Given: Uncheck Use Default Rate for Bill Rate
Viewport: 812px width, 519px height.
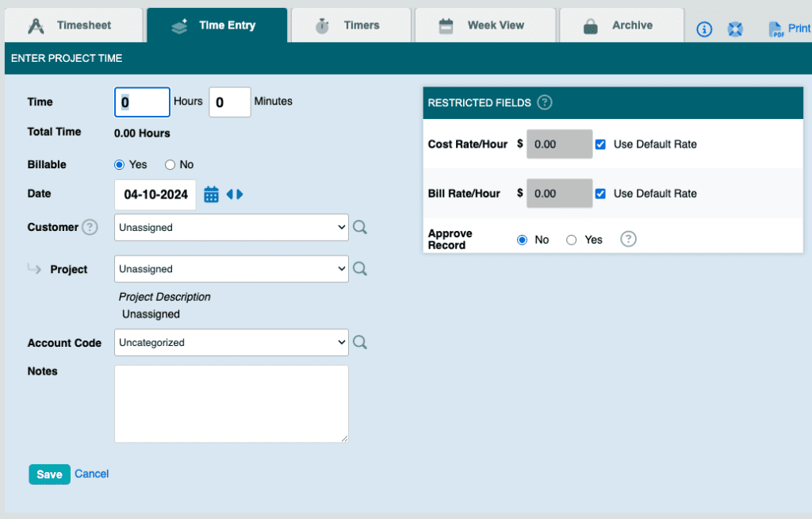Looking at the screenshot, I should tap(600, 194).
